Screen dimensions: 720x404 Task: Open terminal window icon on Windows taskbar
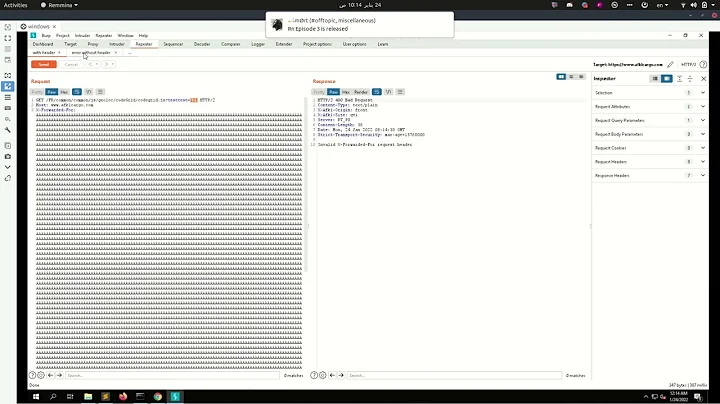click(140, 397)
